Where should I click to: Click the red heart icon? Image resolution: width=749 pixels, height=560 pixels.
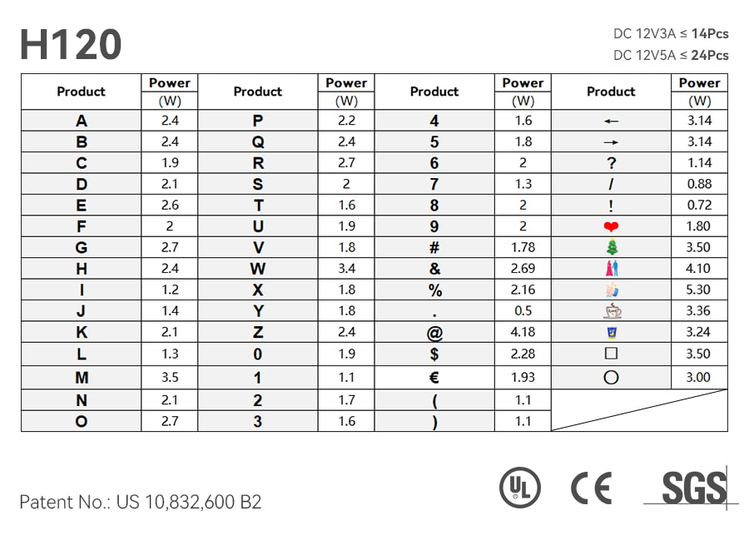click(x=611, y=226)
